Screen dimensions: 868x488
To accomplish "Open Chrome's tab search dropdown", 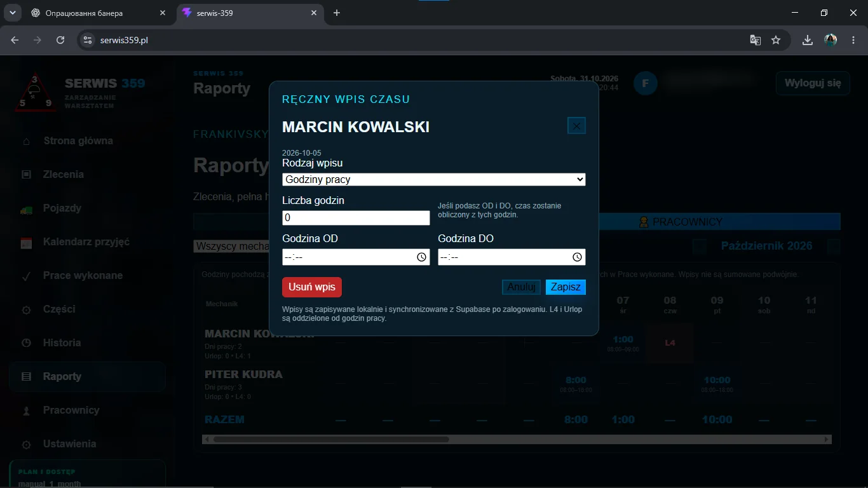I will (12, 13).
